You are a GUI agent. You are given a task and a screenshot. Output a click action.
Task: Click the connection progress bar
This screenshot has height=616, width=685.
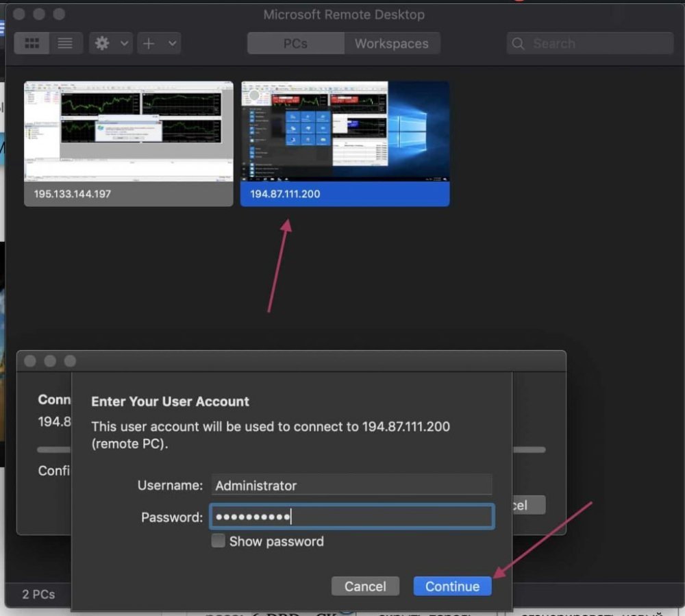(529, 449)
